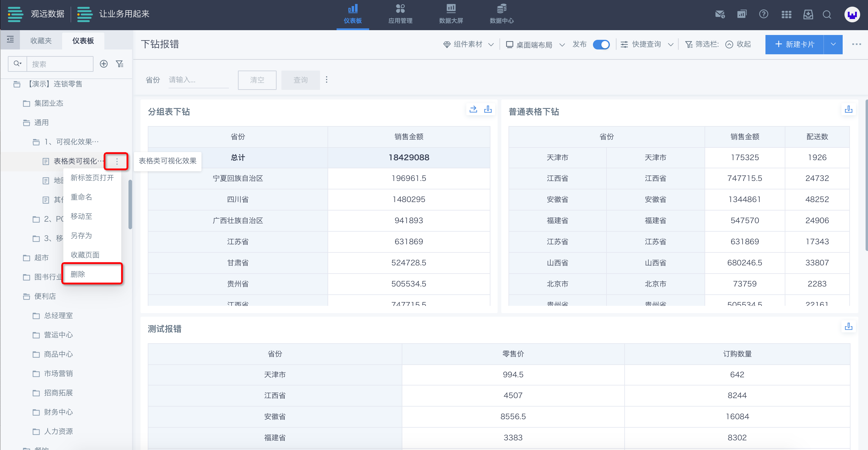Click the 清空 button
Image resolution: width=868 pixels, height=450 pixels.
pos(257,80)
